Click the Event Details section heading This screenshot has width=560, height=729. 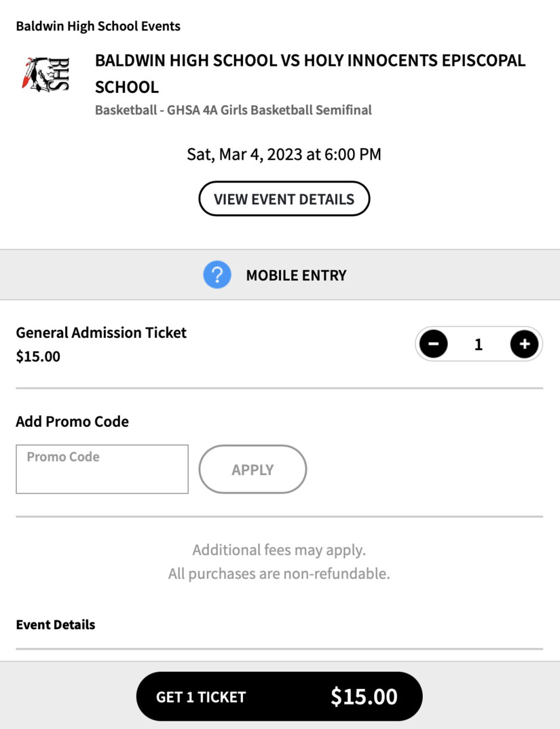coord(56,624)
